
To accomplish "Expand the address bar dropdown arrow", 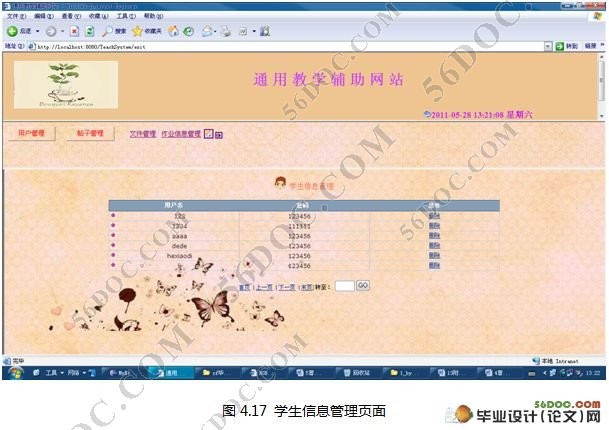I will pyautogui.click(x=547, y=46).
